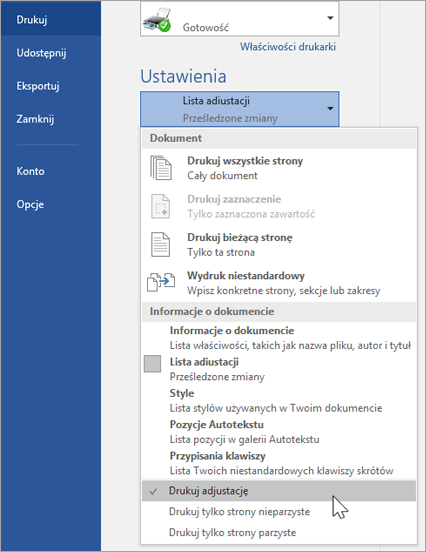The height and width of the screenshot is (552, 426).
Task: Open the Eksportuj section
Action: [x=38, y=86]
